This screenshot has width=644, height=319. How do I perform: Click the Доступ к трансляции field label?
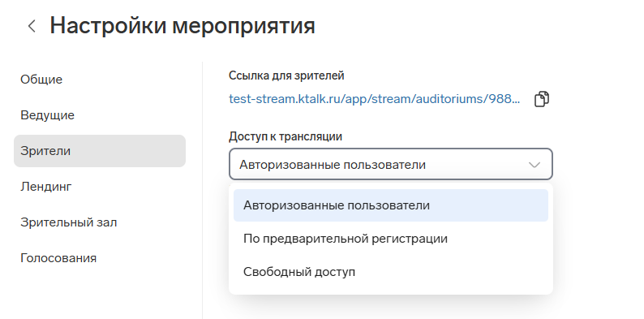[286, 136]
